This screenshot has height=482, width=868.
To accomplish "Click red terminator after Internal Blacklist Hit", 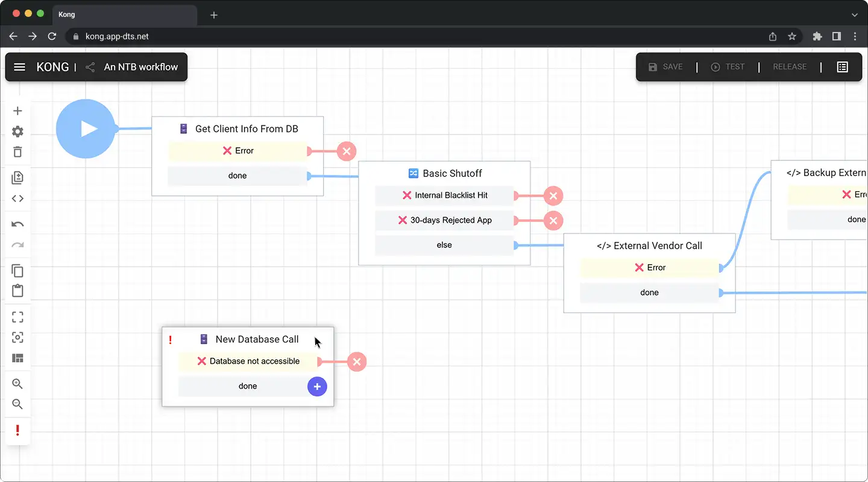I will [553, 195].
